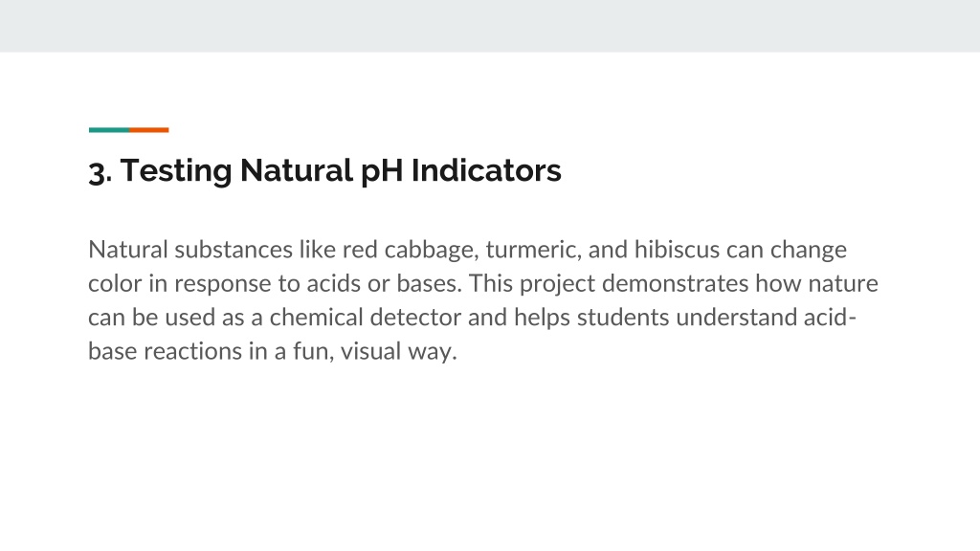The image size is (980, 551).
Task: Click the word "turmeric" in the paragraph
Action: point(532,250)
